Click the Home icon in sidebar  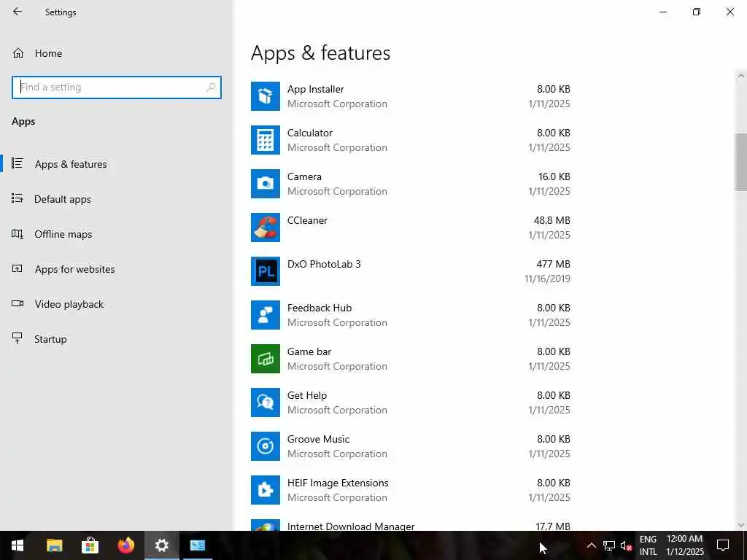click(18, 53)
